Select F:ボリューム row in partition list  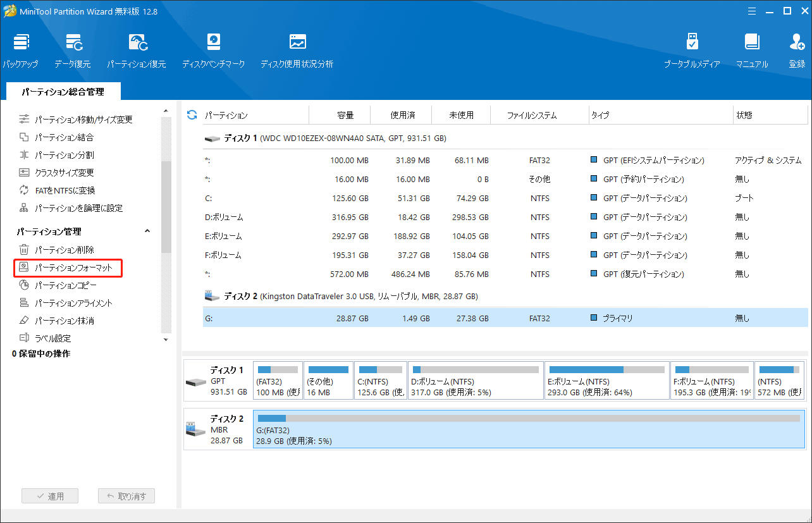click(x=505, y=255)
